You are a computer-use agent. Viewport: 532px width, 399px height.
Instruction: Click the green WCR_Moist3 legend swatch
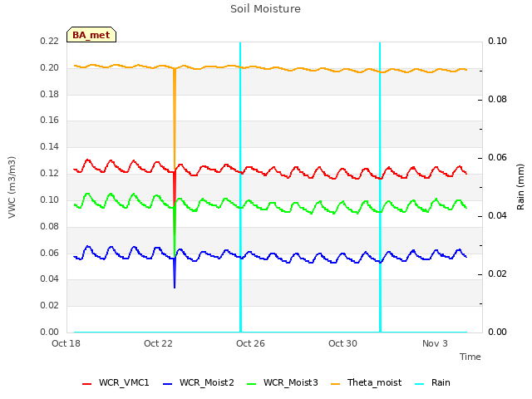251,384
